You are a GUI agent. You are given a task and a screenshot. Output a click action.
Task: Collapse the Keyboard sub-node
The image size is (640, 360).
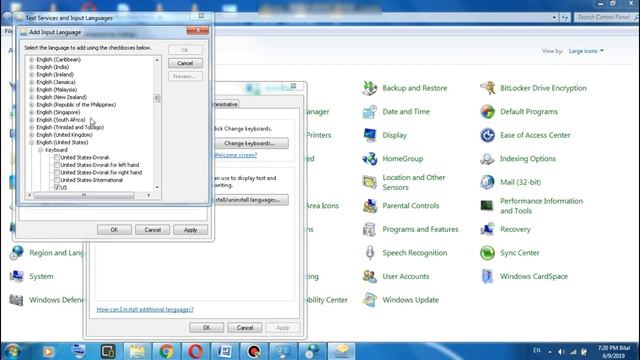[x=40, y=150]
